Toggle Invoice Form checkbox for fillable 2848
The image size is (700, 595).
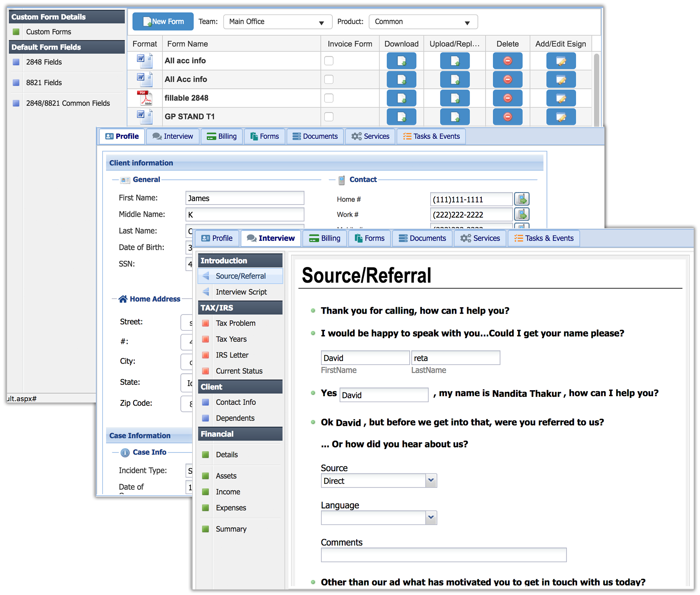pos(329,98)
